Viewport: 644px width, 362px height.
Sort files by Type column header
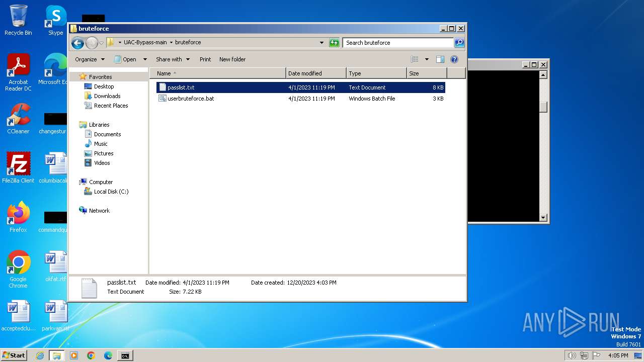pyautogui.click(x=376, y=73)
